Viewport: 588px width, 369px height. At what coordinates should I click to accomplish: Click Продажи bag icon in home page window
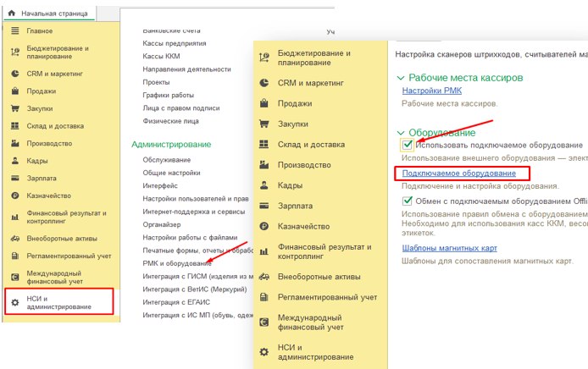click(x=15, y=91)
